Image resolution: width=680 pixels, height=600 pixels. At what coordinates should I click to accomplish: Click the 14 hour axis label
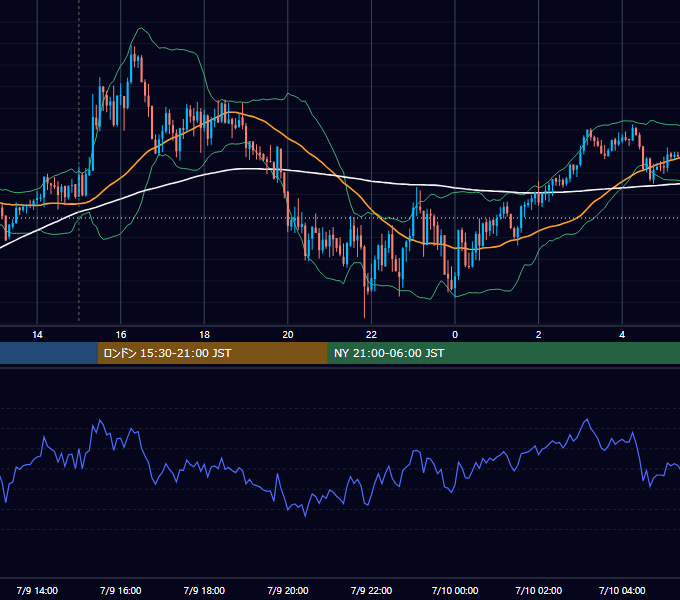[x=37, y=335]
